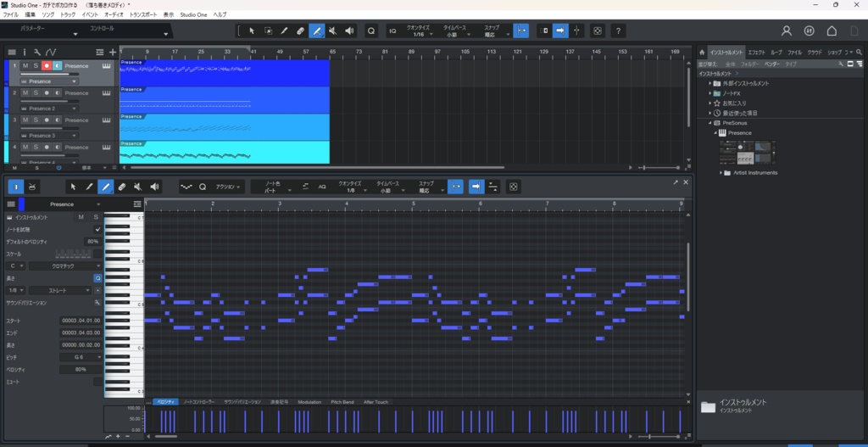Mute track 1 Presence
This screenshot has height=447, width=868.
coord(25,66)
